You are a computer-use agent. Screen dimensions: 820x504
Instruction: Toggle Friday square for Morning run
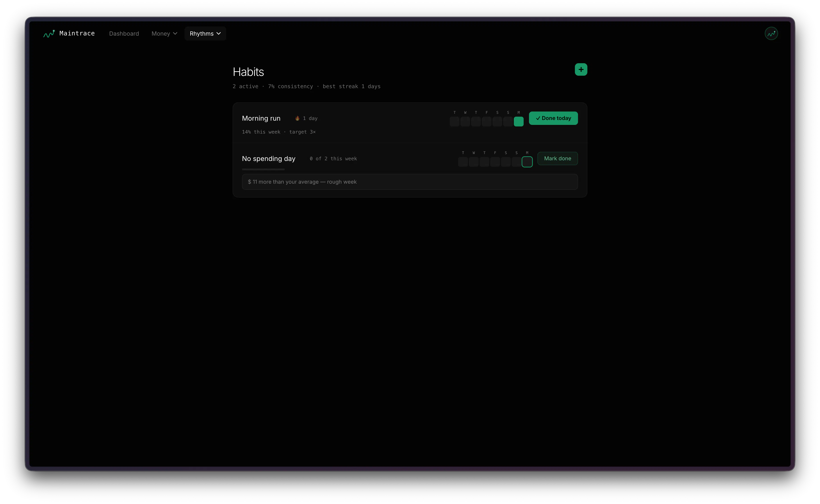point(486,121)
